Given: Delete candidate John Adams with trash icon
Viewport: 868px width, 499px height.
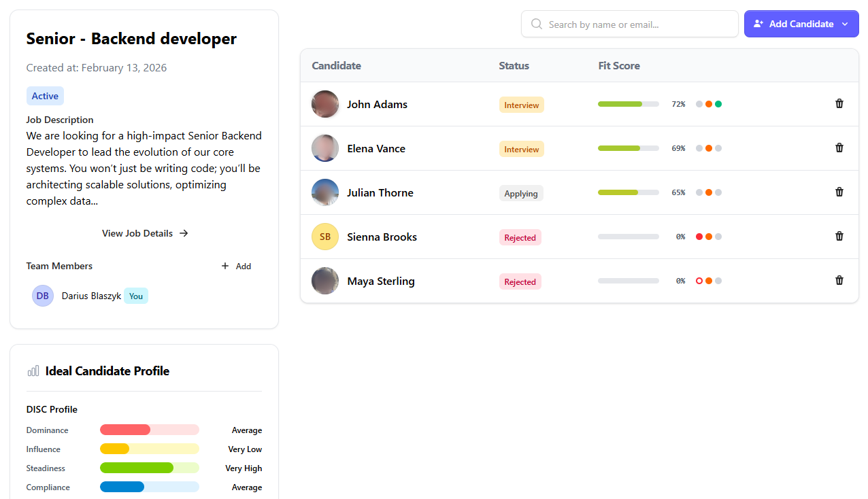Looking at the screenshot, I should pyautogui.click(x=839, y=103).
